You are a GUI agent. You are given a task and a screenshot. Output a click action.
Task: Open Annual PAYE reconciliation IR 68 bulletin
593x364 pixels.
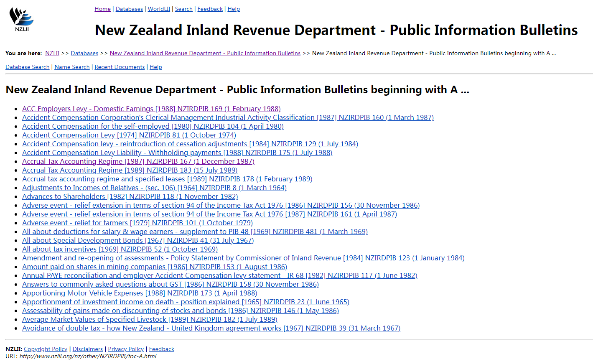pos(219,275)
